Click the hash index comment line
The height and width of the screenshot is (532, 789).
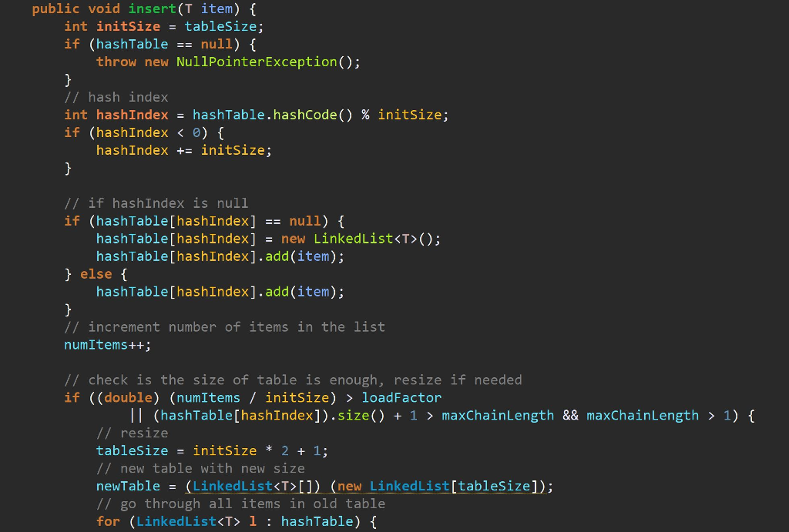click(116, 96)
